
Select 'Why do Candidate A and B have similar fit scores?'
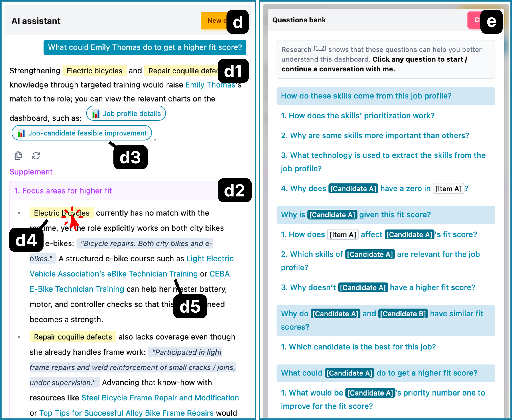click(386, 320)
